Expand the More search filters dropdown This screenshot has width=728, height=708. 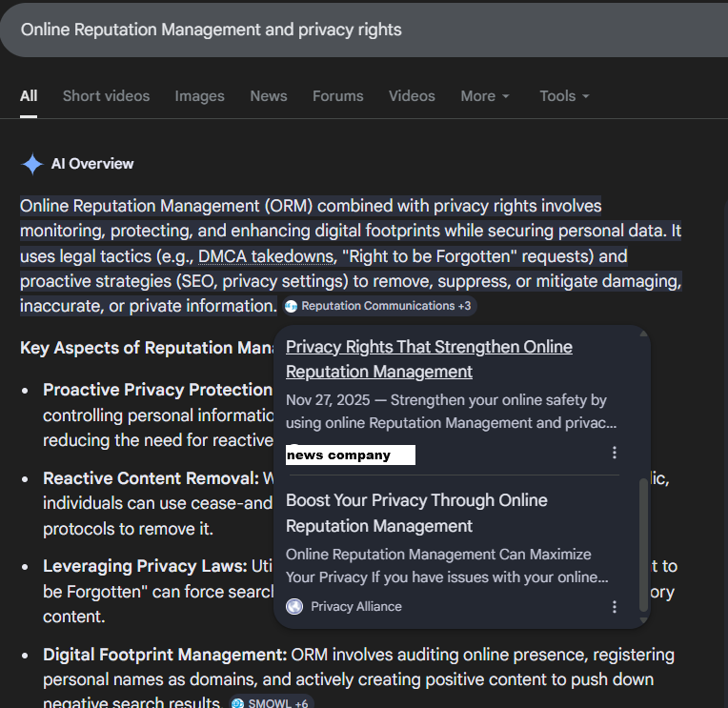point(485,96)
